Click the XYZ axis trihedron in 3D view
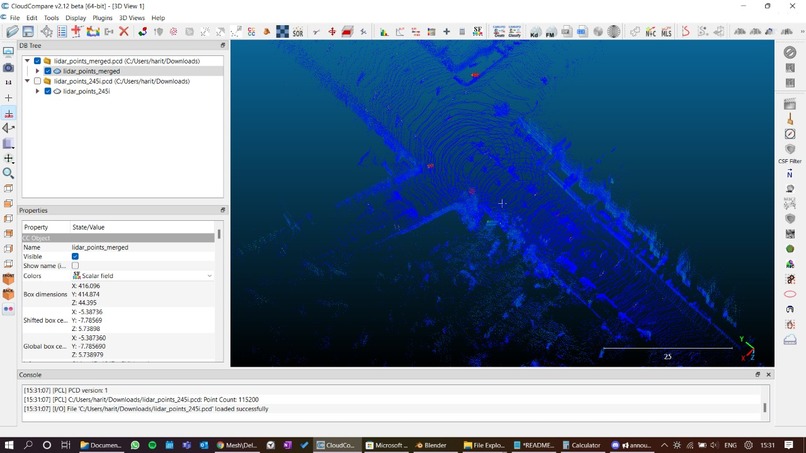The image size is (806, 453). click(748, 348)
